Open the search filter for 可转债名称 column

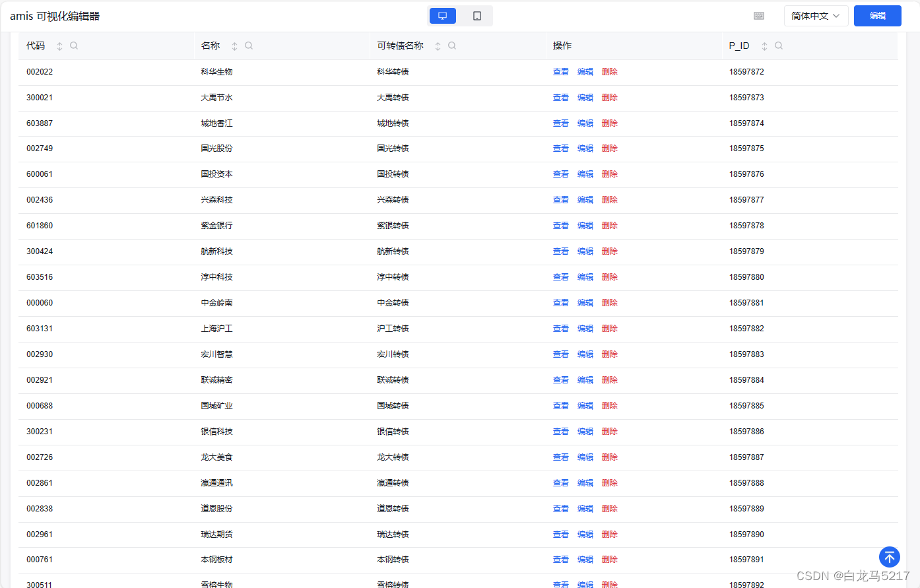451,46
